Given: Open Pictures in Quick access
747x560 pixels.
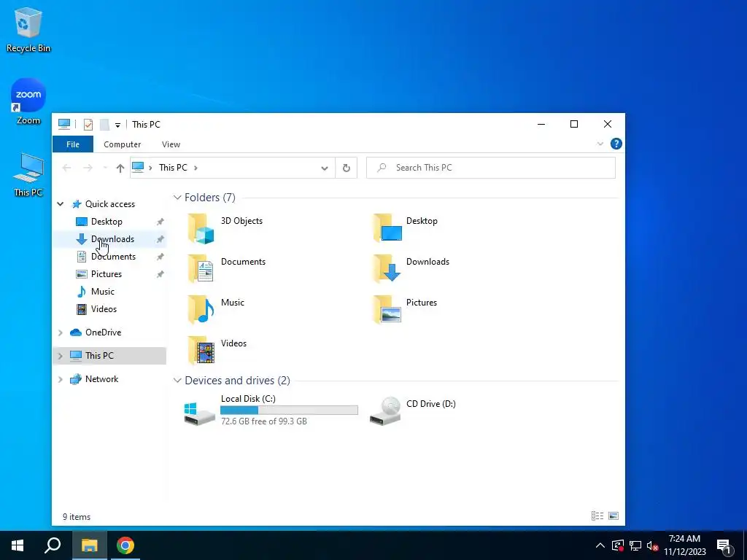Looking at the screenshot, I should (107, 274).
